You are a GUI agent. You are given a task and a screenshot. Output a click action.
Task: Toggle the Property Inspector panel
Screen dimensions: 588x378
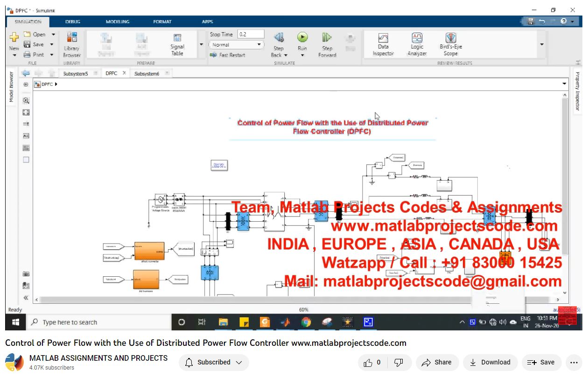(577, 91)
